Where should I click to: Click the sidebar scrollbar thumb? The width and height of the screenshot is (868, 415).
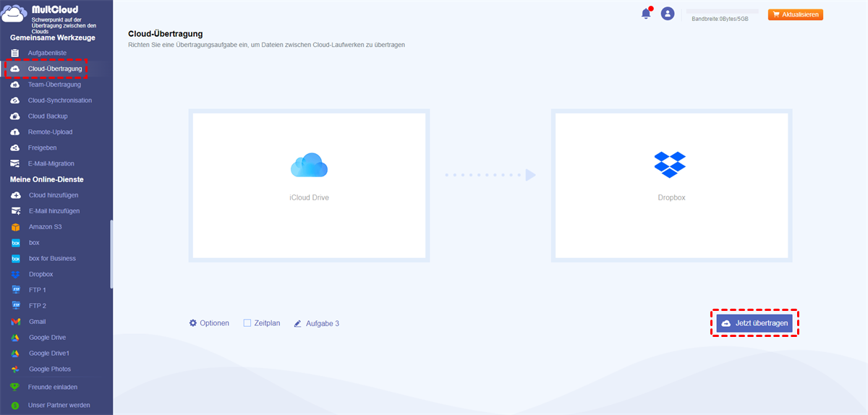(111, 254)
